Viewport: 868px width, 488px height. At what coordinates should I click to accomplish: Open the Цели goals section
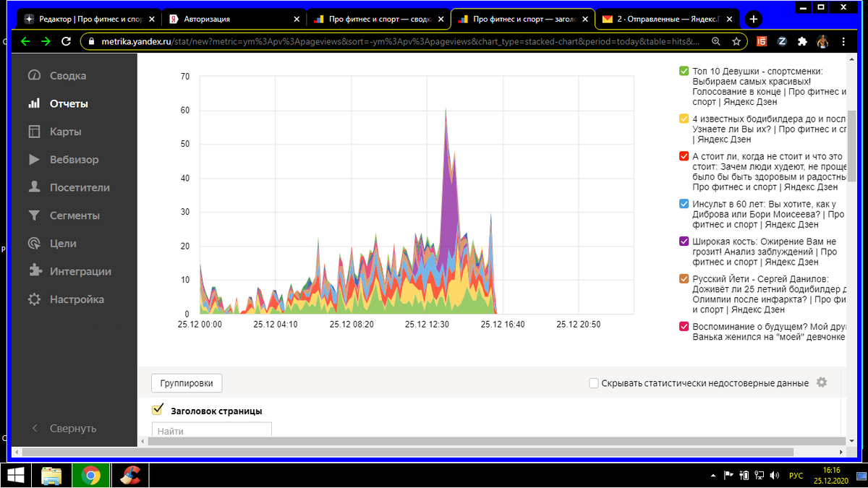point(63,244)
